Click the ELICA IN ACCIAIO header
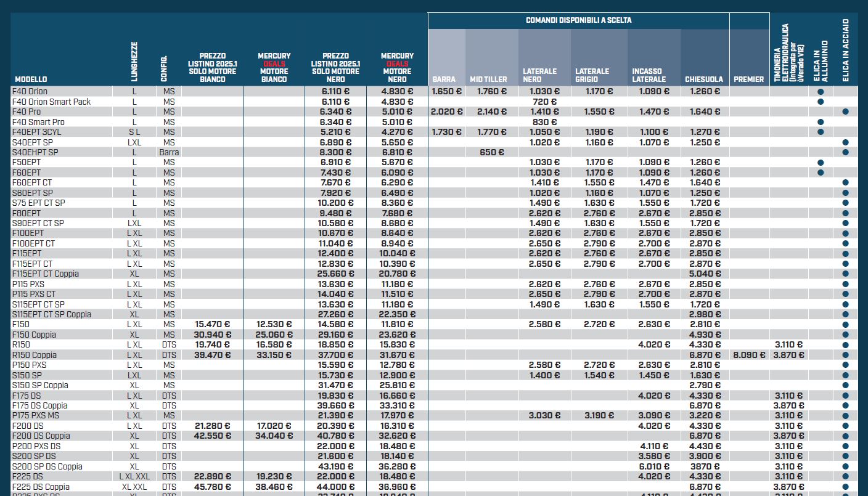868x496 pixels. (845, 51)
